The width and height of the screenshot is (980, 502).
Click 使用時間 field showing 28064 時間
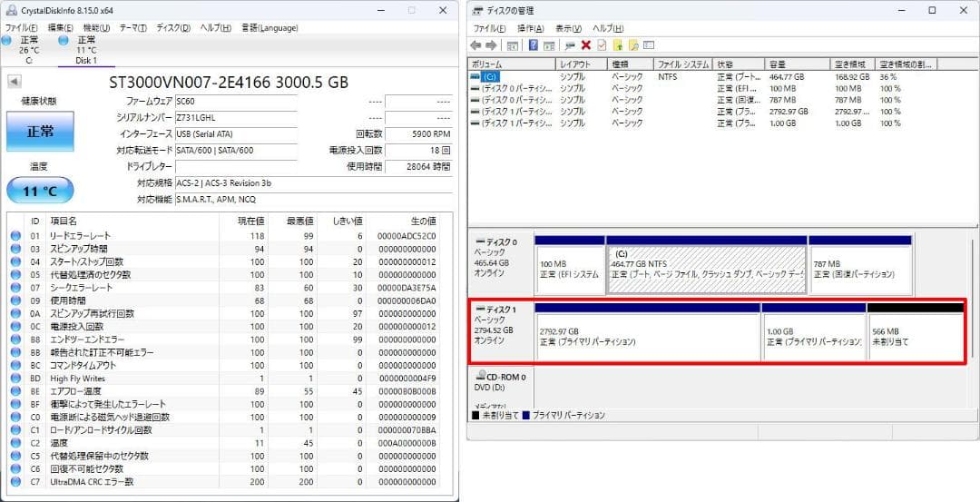(418, 167)
